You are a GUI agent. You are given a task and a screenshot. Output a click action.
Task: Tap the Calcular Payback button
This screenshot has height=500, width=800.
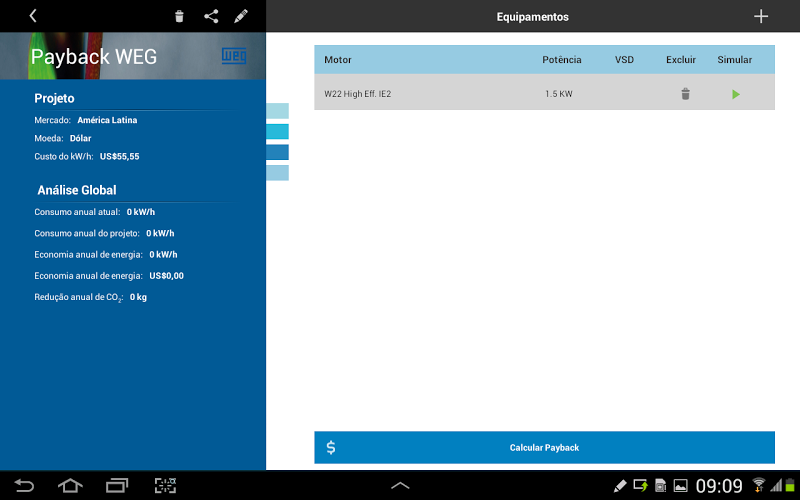click(x=544, y=447)
